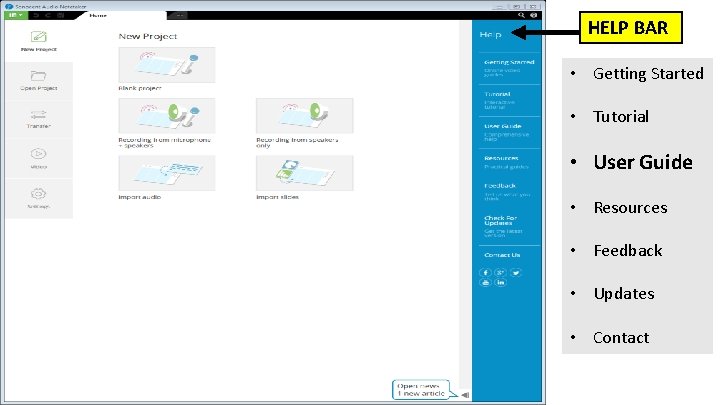Click the help icon next to search
Viewport: 720px width, 405px height.
pos(534,15)
